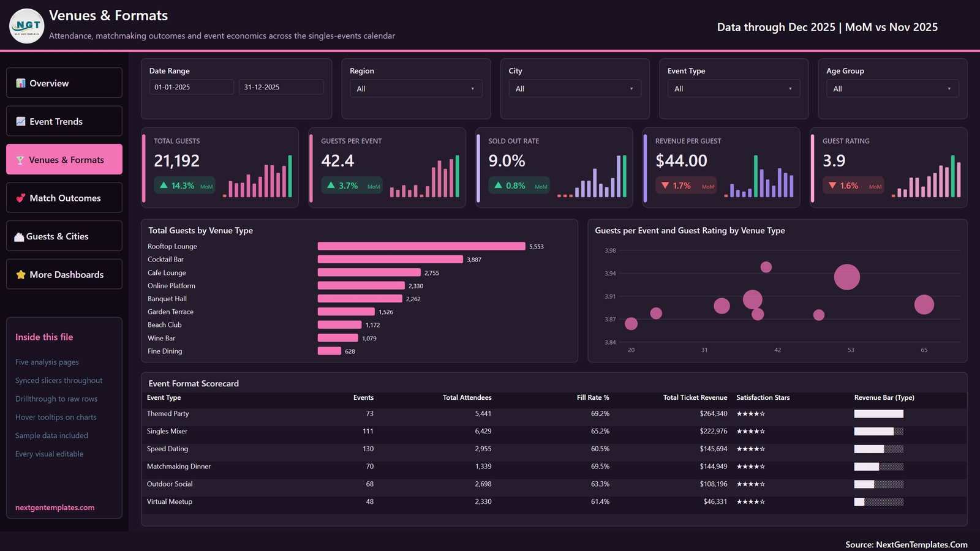Screen dimensions: 980x551
Task: Click the Fine Dining bar
Action: (x=330, y=351)
